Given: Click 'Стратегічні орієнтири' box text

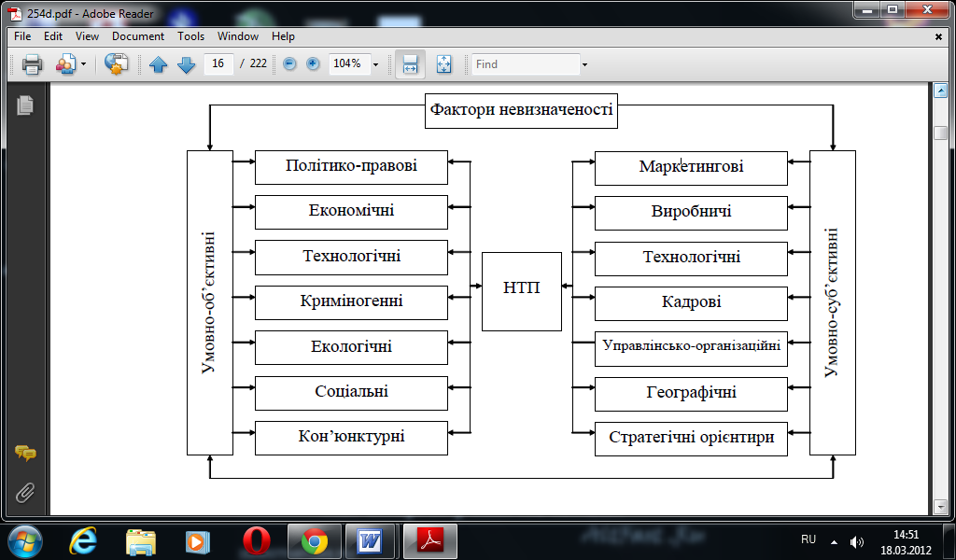Looking at the screenshot, I should (692, 438).
